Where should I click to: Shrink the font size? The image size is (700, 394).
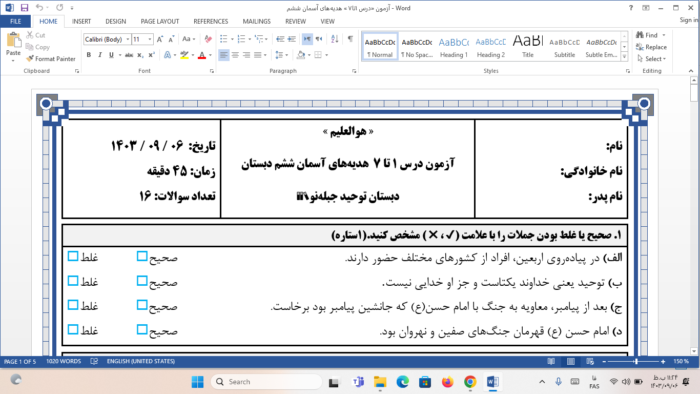tap(171, 39)
